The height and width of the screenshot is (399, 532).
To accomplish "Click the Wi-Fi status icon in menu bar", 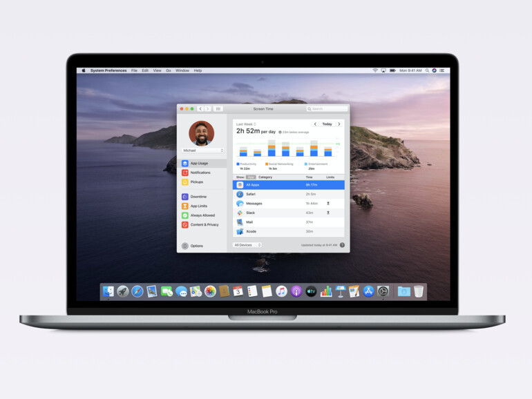I will [375, 70].
